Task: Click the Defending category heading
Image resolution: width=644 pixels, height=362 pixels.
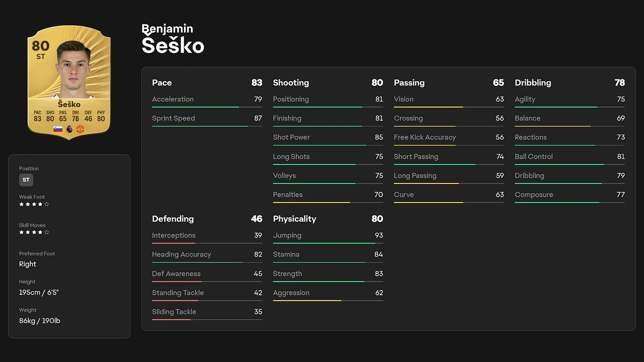Action: coord(173,219)
